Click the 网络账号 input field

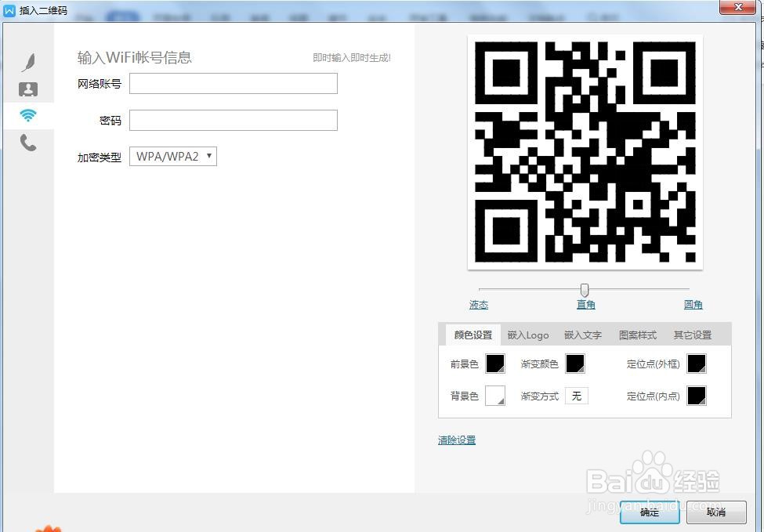coord(234,84)
